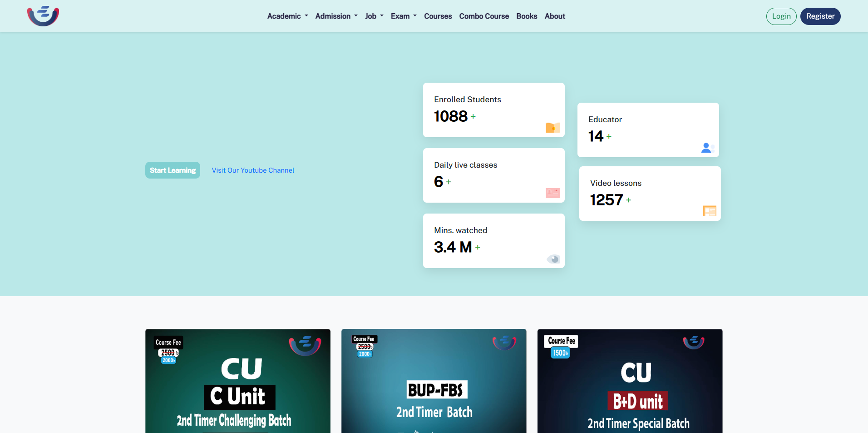Click the Daily live classes label
Image resolution: width=868 pixels, height=433 pixels.
(x=466, y=165)
